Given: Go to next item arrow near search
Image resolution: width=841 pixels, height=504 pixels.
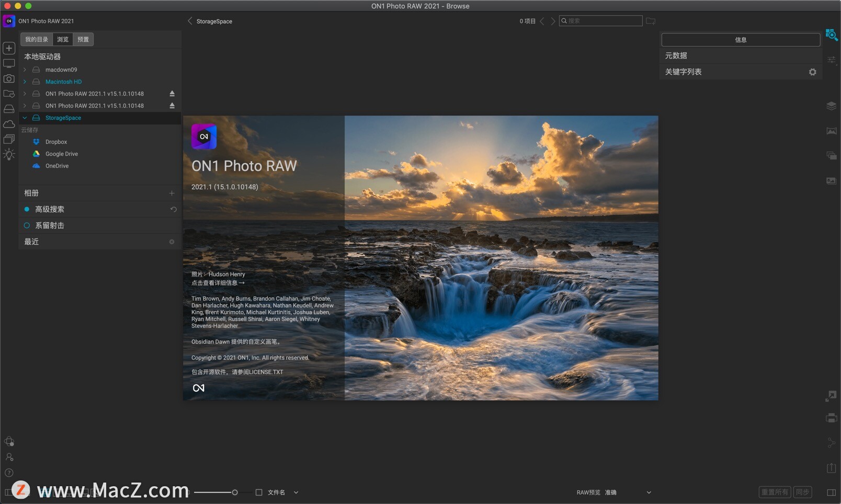Looking at the screenshot, I should tap(553, 21).
